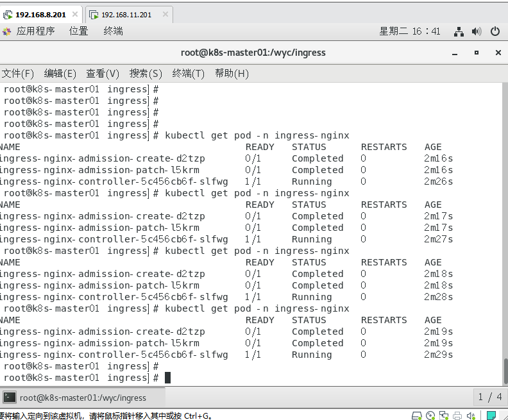Image resolution: width=508 pixels, height=420 pixels.
Task: Open the network connection indicator in the top panel
Action: (459, 31)
